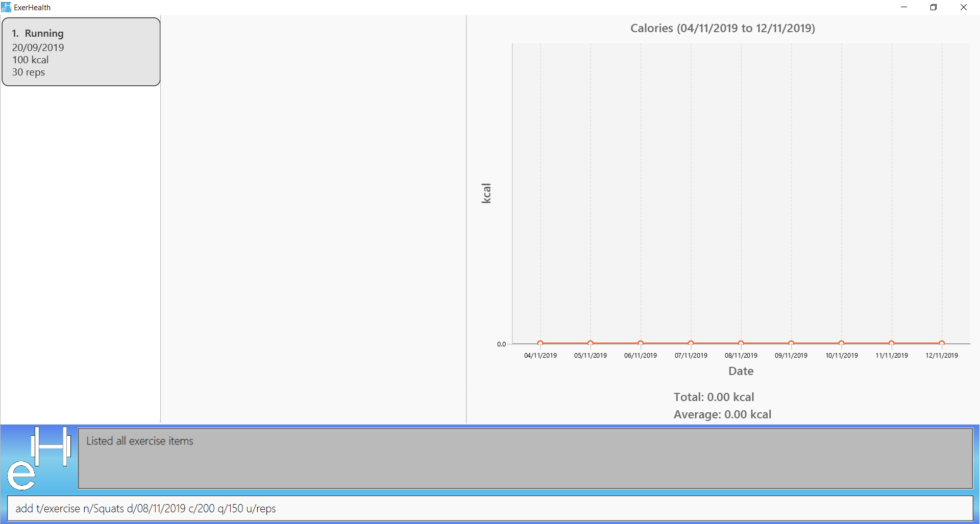Screen dimensions: 980x524
Task: Click the 'Total: 0.00 kcal' text
Action: pyautogui.click(x=714, y=397)
